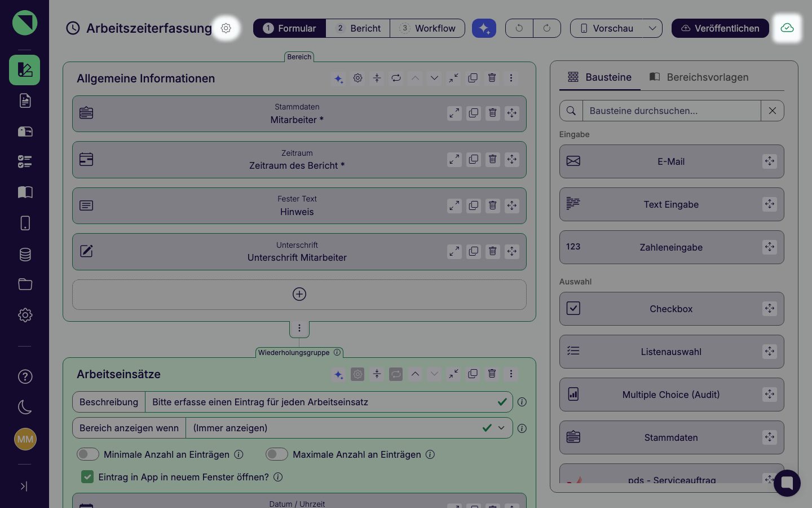Open help question mark icon
812x508 pixels.
25,376
